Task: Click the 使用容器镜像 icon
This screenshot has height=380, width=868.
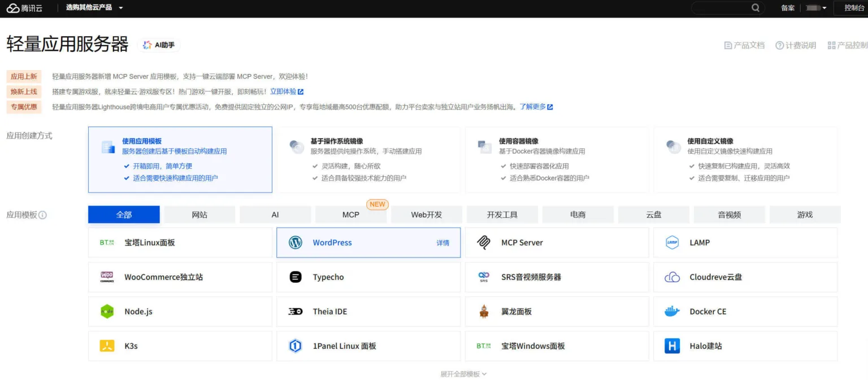Action: coord(485,147)
